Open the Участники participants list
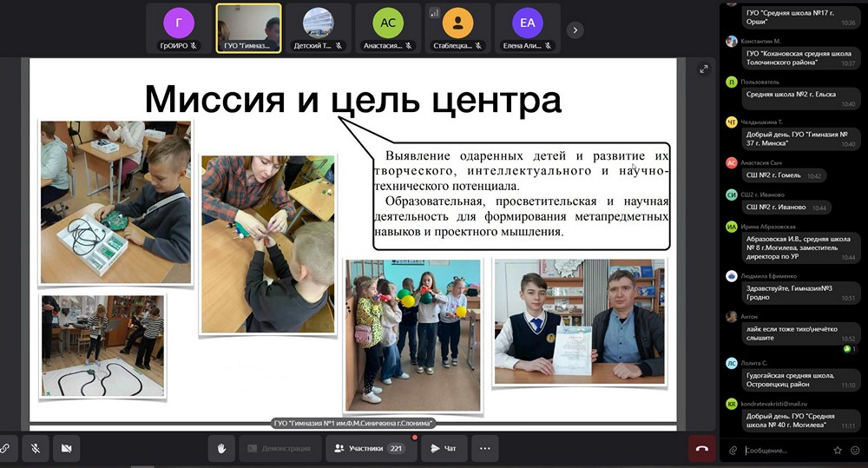 (370, 449)
